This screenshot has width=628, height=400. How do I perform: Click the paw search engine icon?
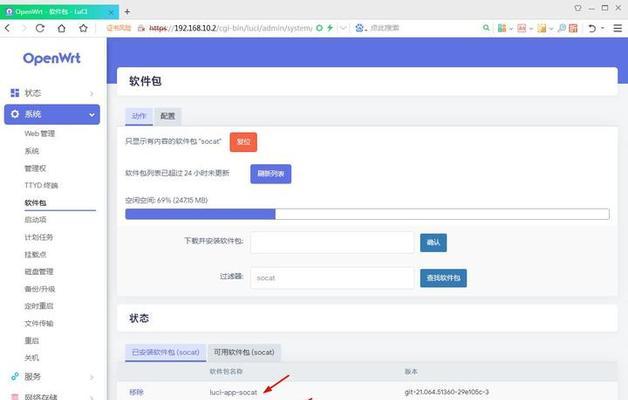coord(359,28)
